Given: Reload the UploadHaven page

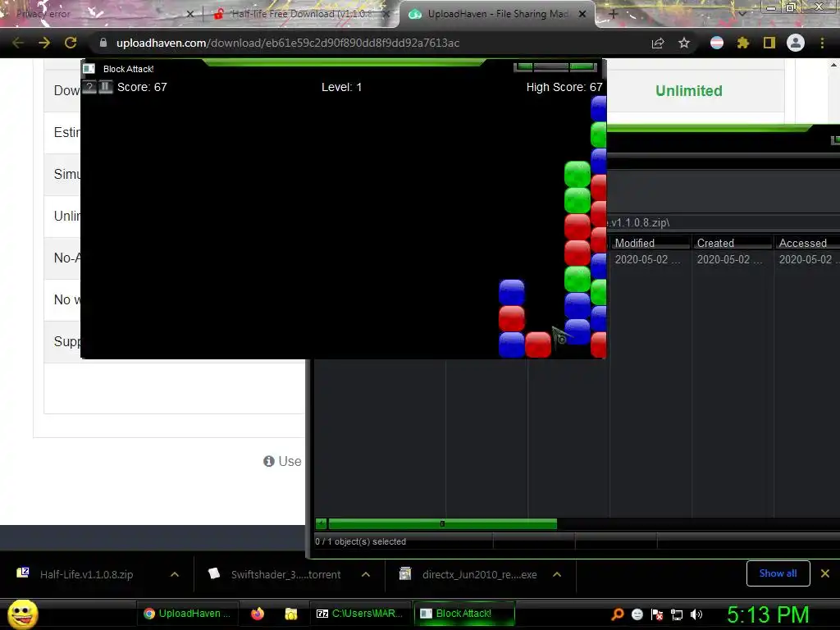Looking at the screenshot, I should pyautogui.click(x=71, y=43).
